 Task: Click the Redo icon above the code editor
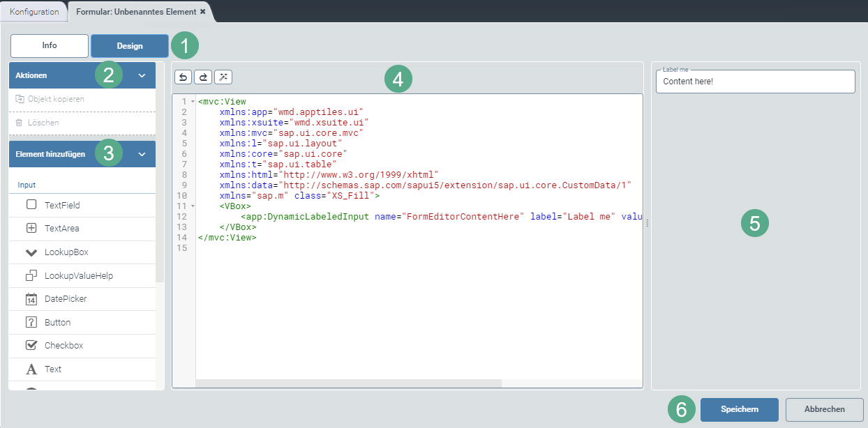203,77
